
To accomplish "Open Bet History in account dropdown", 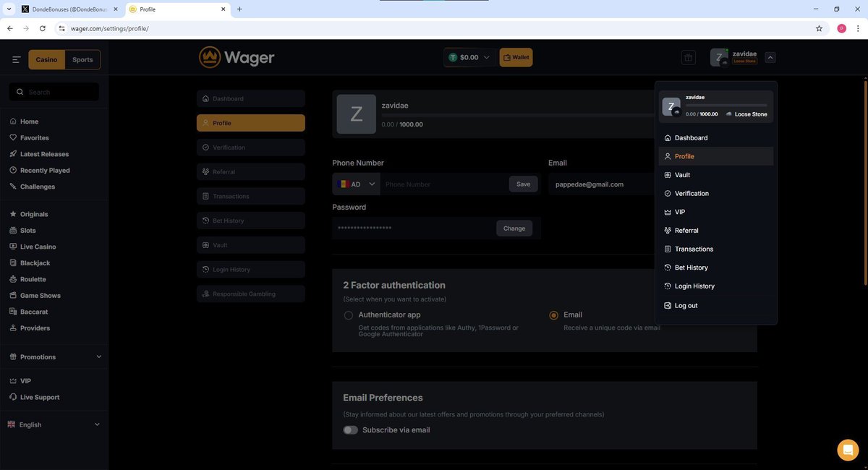I will (x=716, y=268).
